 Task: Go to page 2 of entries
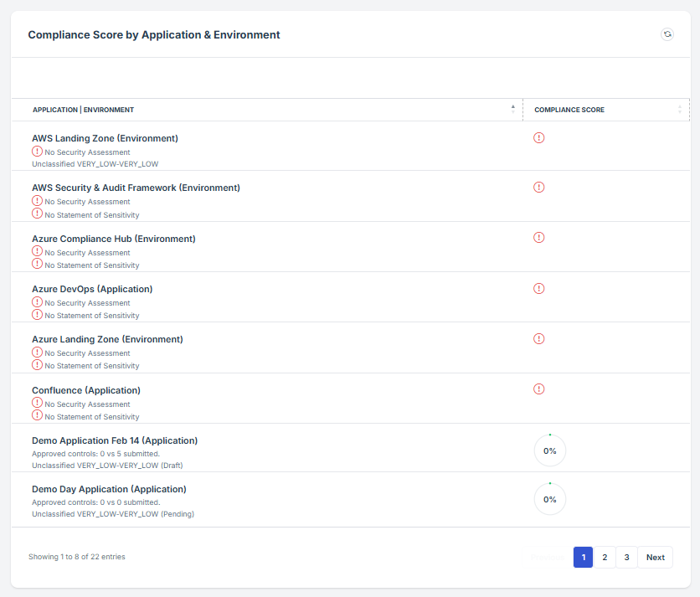click(x=605, y=558)
